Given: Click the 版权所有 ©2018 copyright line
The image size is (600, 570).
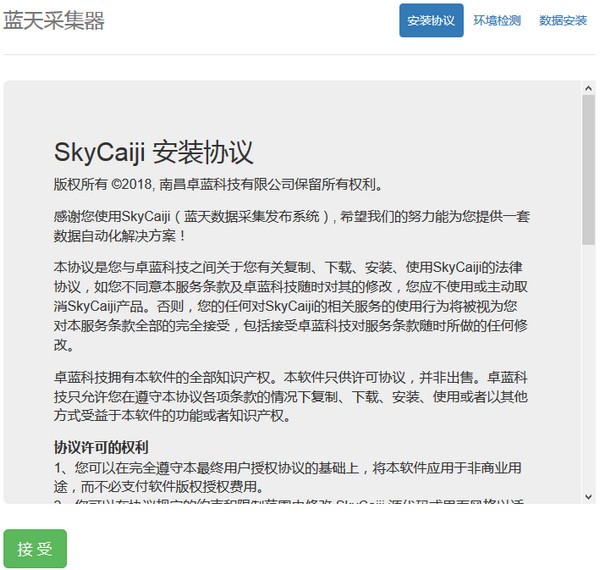Looking at the screenshot, I should click(218, 184).
